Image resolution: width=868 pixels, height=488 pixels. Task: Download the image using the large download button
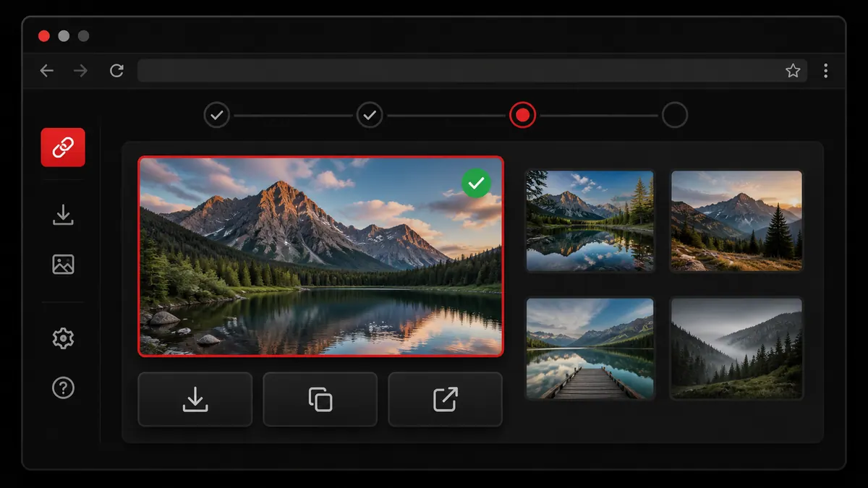point(195,399)
